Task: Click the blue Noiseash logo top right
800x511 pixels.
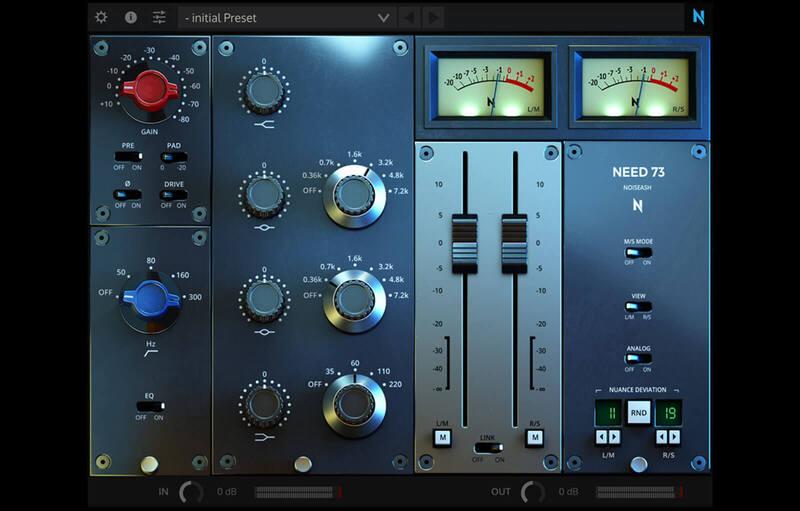Action: pyautogui.click(x=699, y=17)
